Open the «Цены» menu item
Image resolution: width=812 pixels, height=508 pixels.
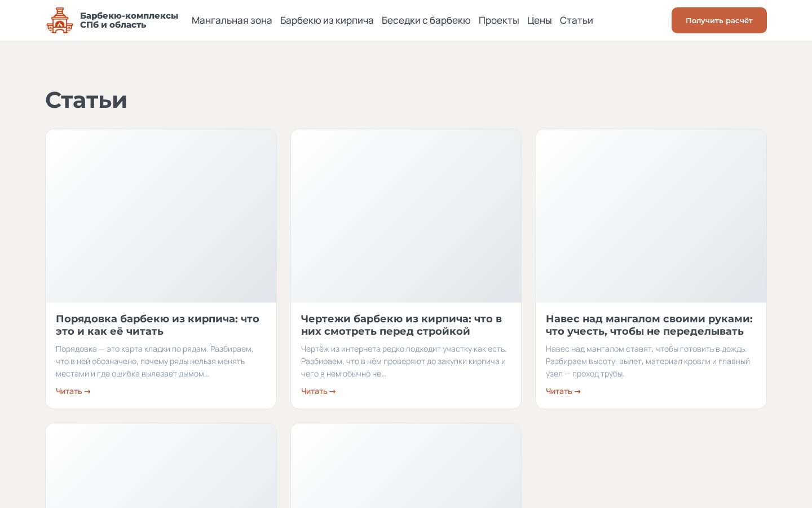(539, 20)
